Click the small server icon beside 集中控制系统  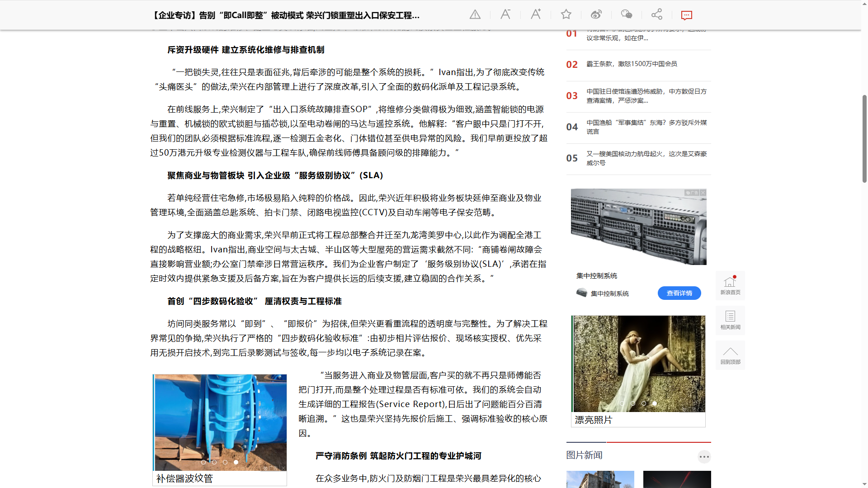coord(581,293)
